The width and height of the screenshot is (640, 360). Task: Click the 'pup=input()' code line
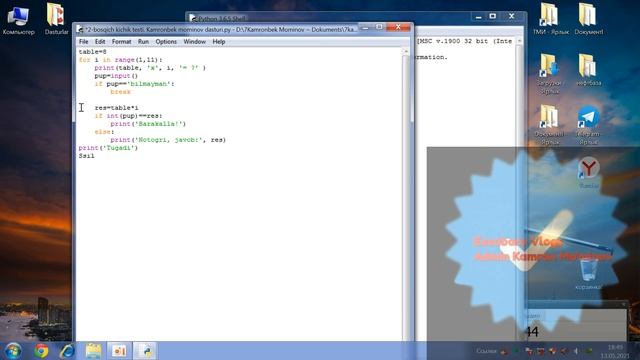116,76
